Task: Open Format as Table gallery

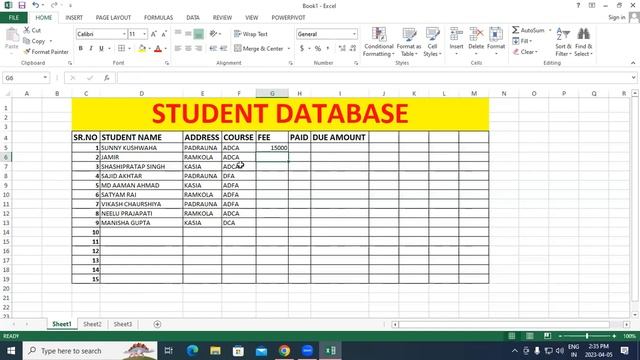Action: point(409,42)
